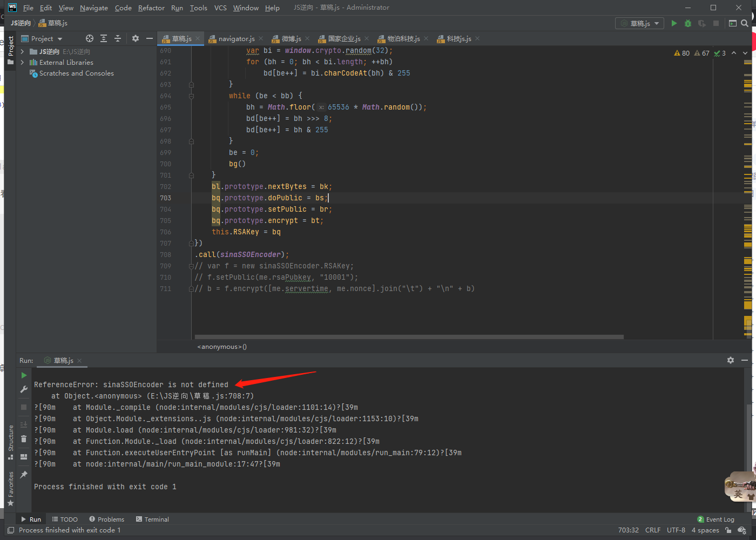Click the JS逆向 breadcrumb in navigation bar
Viewport: 756px width, 540px height.
point(21,23)
